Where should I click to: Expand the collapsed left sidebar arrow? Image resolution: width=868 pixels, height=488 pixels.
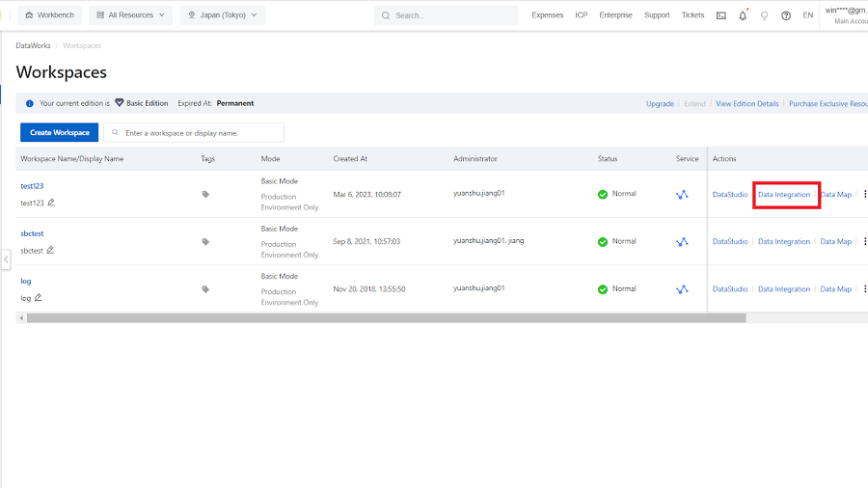(x=6, y=259)
